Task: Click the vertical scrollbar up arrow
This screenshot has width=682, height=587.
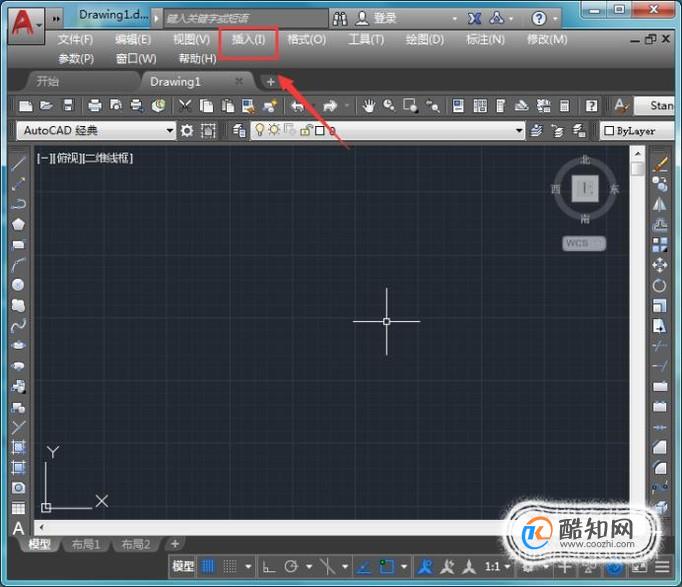Action: (x=637, y=154)
